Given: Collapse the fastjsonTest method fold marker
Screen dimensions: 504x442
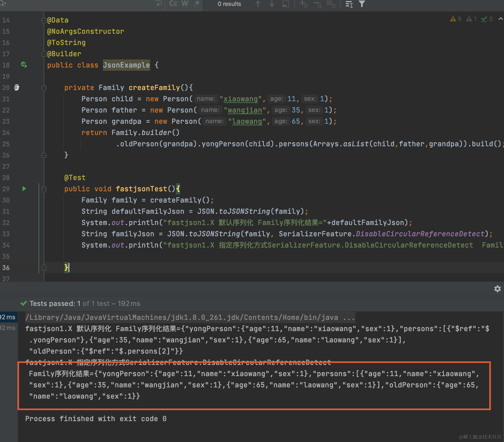Looking at the screenshot, I should pyautogui.click(x=44, y=189).
